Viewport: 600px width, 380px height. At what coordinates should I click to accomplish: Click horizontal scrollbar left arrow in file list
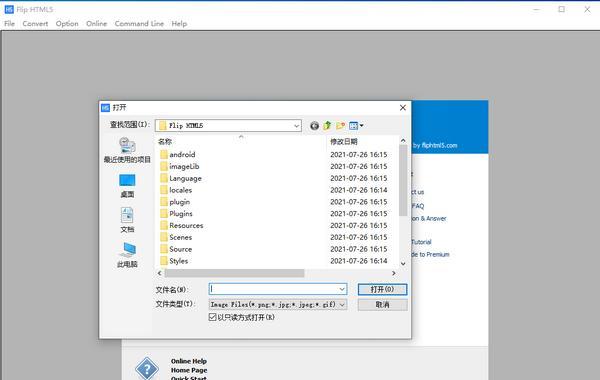pyautogui.click(x=160, y=273)
